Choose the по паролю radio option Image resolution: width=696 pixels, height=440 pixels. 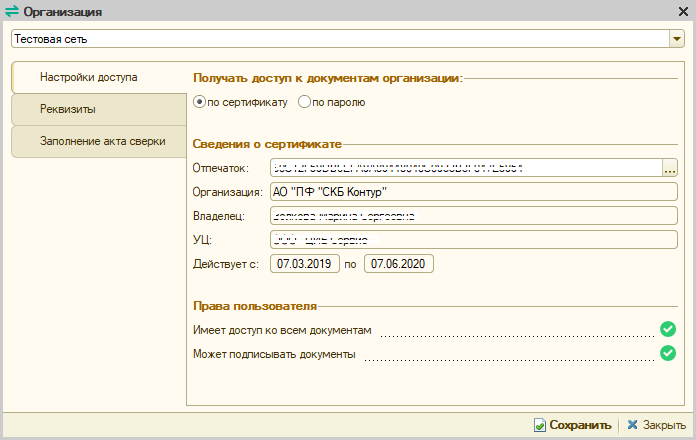[305, 102]
